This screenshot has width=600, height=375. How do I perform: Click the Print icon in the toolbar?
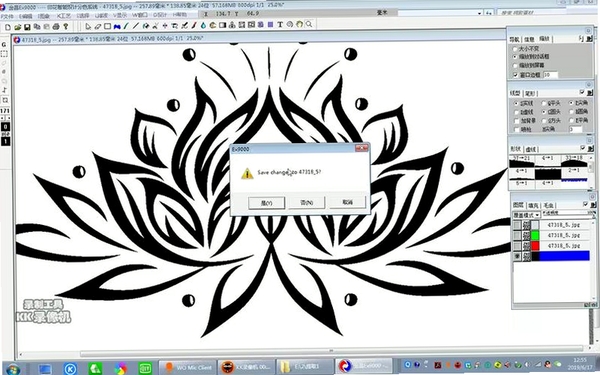click(56, 27)
